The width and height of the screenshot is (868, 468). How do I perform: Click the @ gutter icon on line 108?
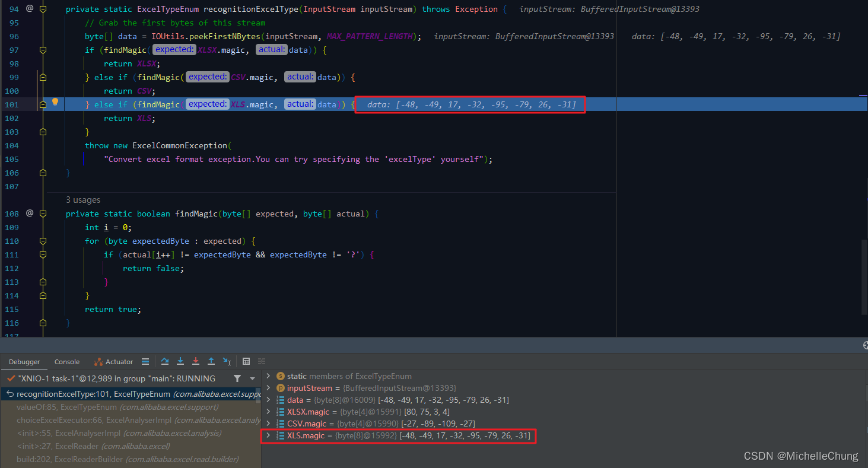click(x=30, y=213)
